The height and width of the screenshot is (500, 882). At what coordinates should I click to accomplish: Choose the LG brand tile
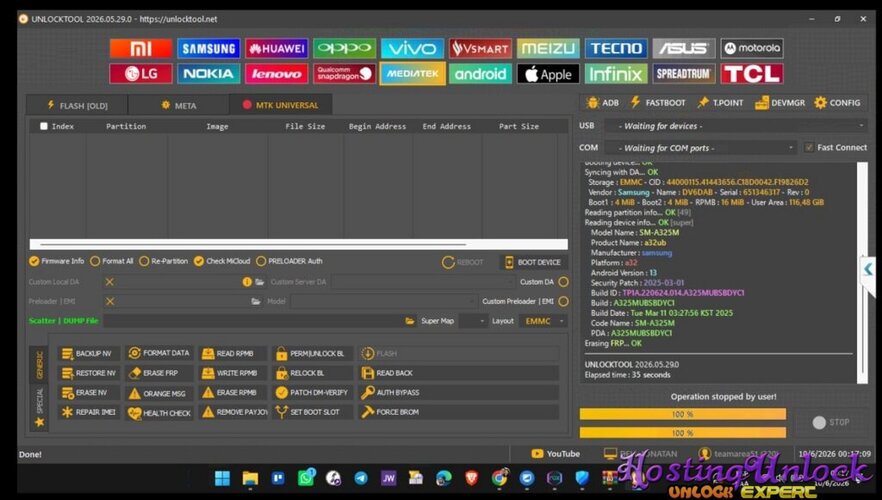(x=141, y=74)
